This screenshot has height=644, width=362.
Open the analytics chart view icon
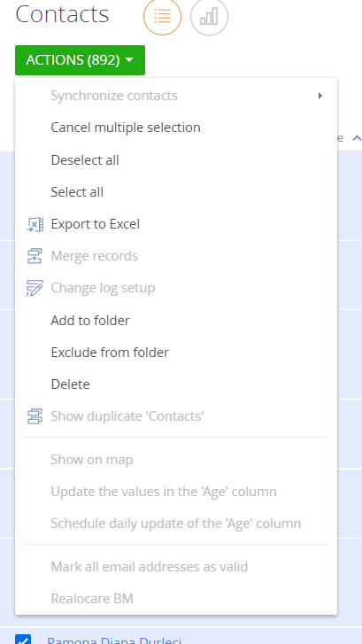209,17
